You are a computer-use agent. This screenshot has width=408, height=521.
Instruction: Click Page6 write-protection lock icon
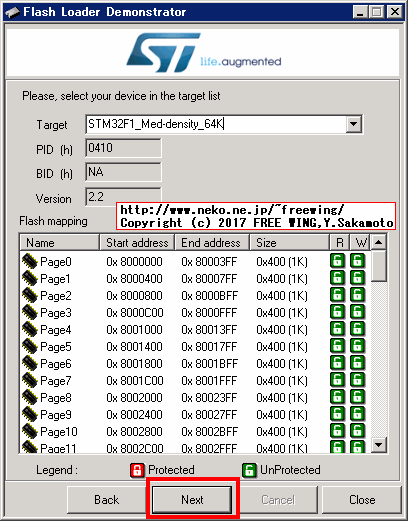[357, 363]
